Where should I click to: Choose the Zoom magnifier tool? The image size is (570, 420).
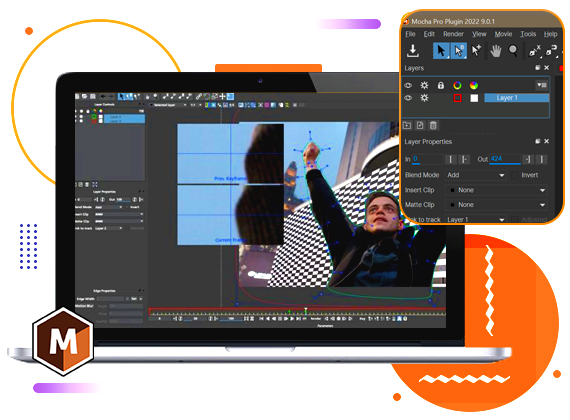coord(513,51)
